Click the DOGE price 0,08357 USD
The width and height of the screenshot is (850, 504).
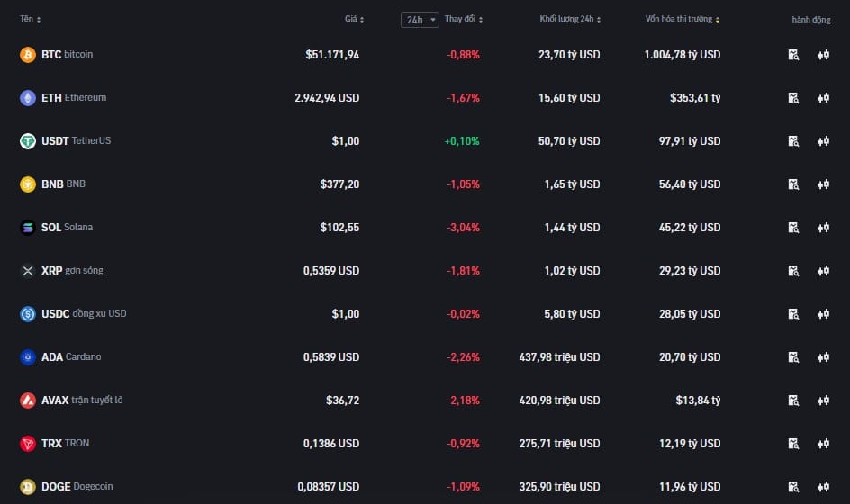pos(329,487)
